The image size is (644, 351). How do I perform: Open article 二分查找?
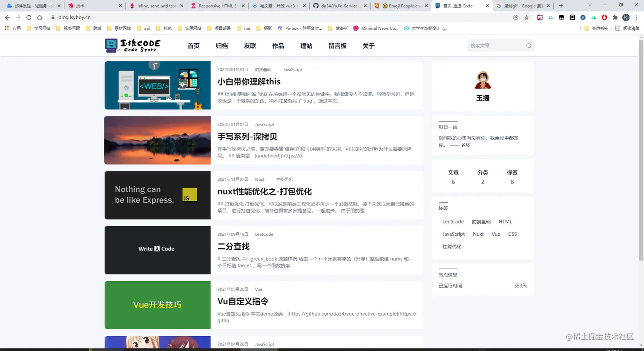point(233,246)
